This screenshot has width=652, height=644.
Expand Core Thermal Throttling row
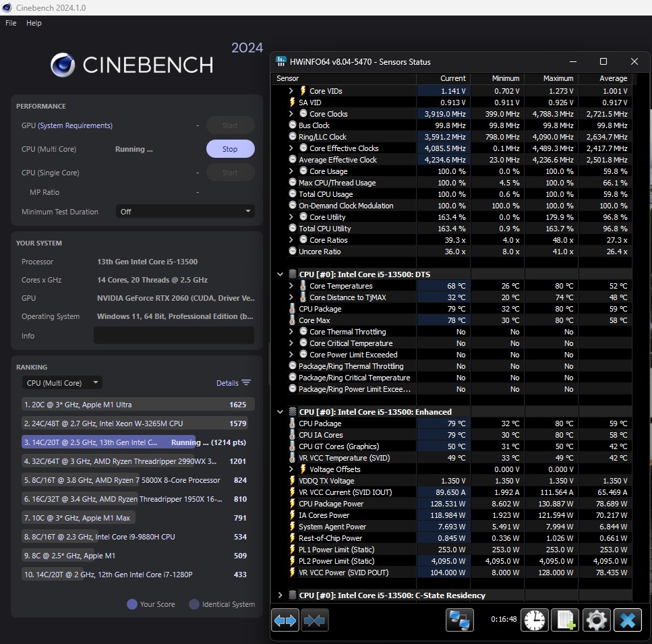291,331
